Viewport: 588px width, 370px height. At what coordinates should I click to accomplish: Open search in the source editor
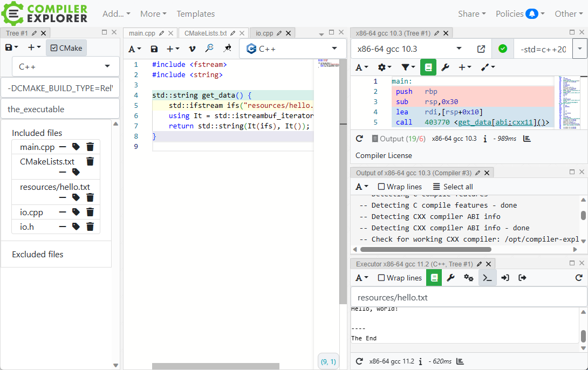tap(209, 49)
